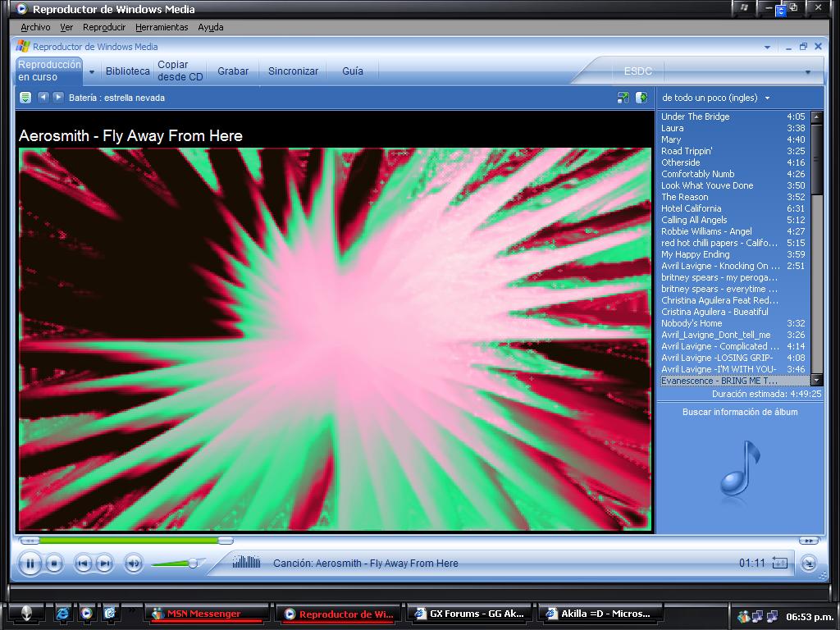Open the Sincronizar tab
The height and width of the screenshot is (630, 840).
click(x=293, y=71)
